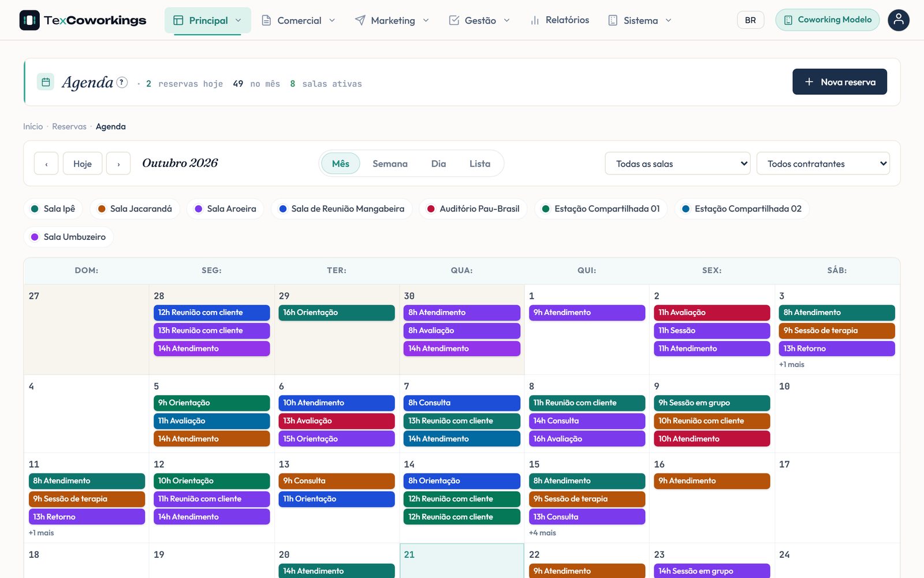Image resolution: width=924 pixels, height=578 pixels.
Task: Click the Relatórios bar chart icon
Action: click(x=535, y=20)
